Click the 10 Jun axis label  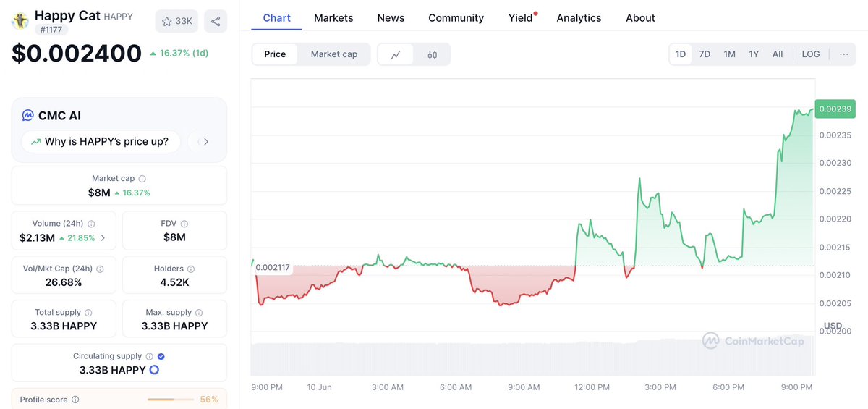coord(319,387)
